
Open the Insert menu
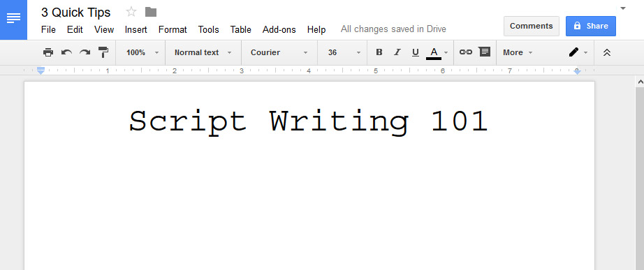[x=136, y=29]
